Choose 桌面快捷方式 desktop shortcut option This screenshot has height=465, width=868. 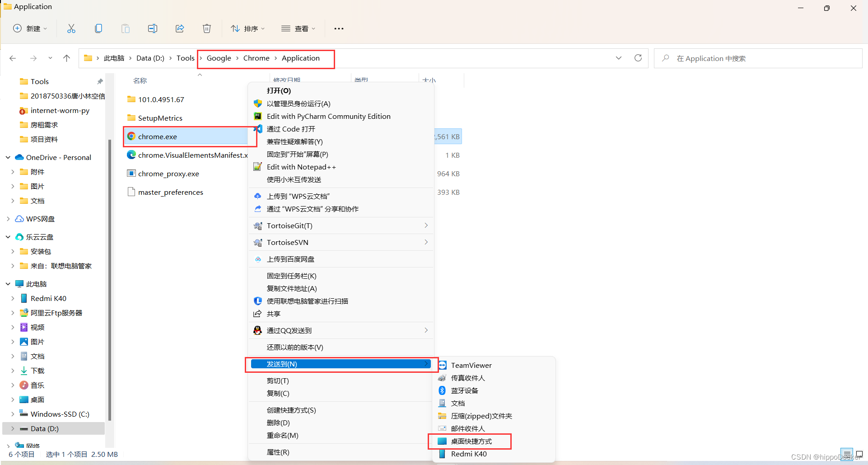coord(471,441)
